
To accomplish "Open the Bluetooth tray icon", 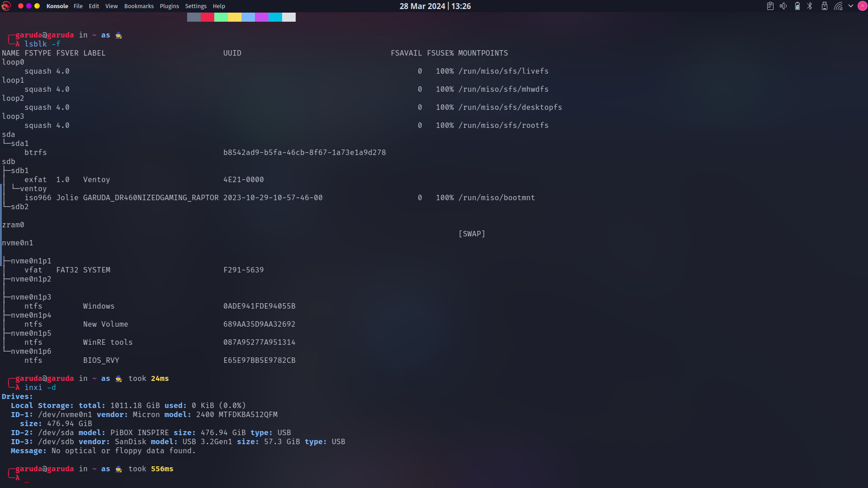I will tap(810, 6).
